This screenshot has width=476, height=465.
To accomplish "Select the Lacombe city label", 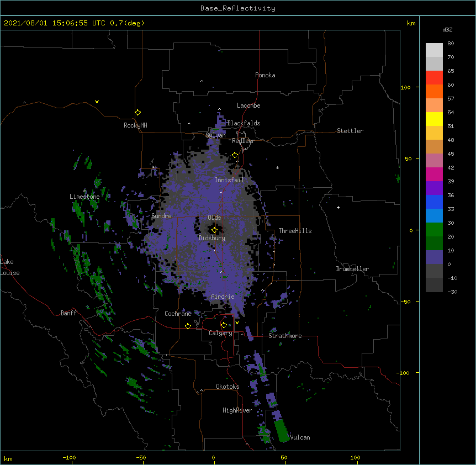I will 248,105.
